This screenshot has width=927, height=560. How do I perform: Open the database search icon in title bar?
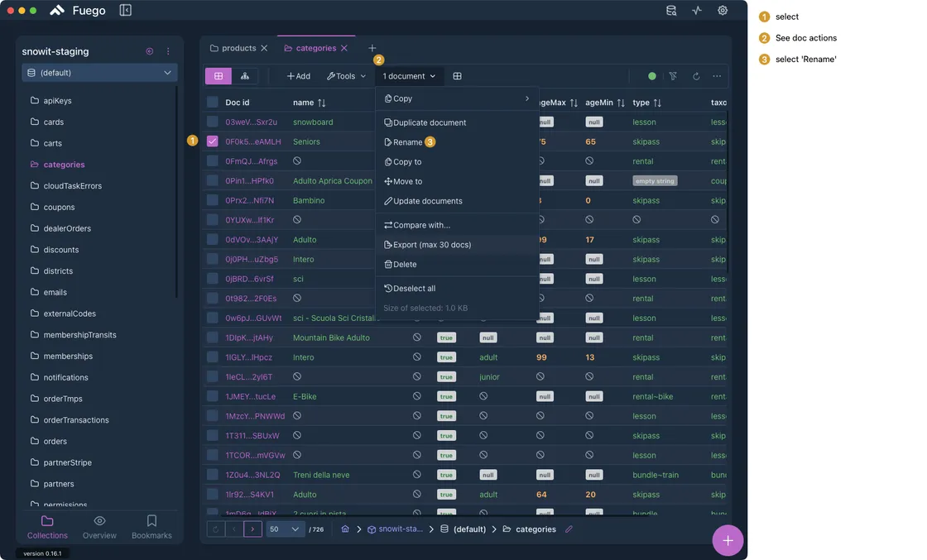(x=671, y=10)
